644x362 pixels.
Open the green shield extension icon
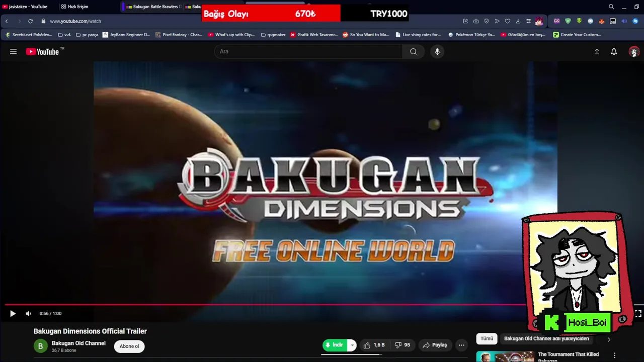click(568, 21)
